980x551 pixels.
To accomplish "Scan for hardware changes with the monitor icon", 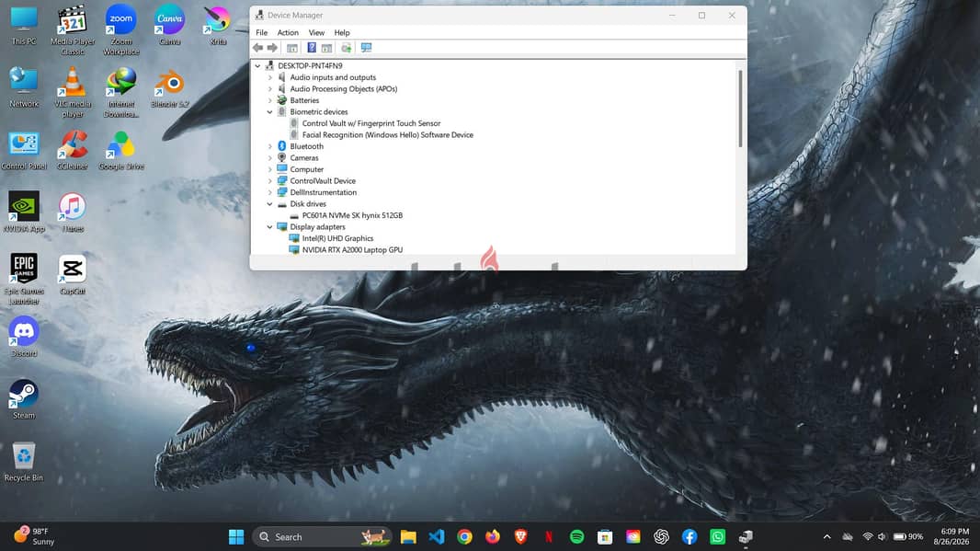I will 366,48.
